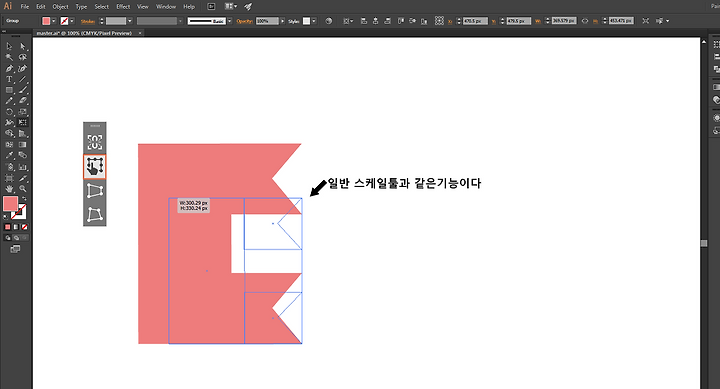Open the Object menu
The height and width of the screenshot is (389, 720).
[60, 7]
